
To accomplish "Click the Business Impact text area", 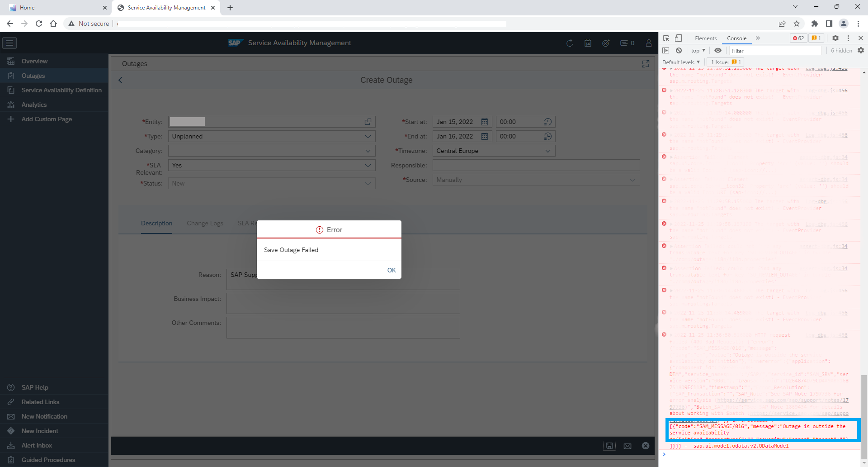I will [x=343, y=303].
